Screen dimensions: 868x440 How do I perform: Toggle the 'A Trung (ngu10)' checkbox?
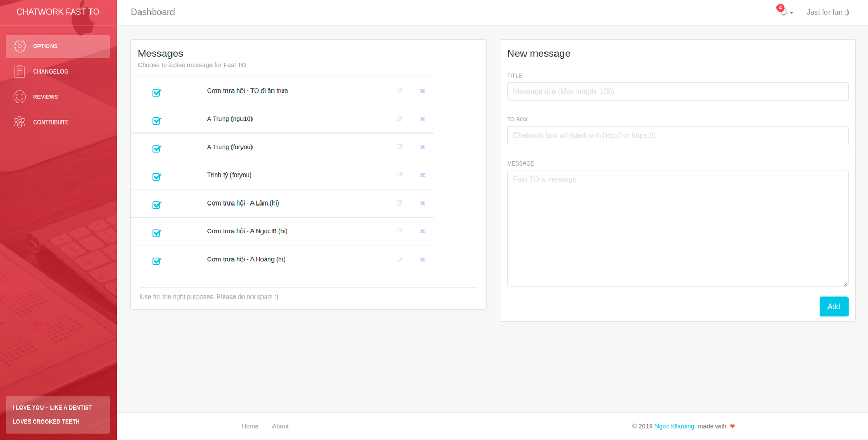(156, 121)
